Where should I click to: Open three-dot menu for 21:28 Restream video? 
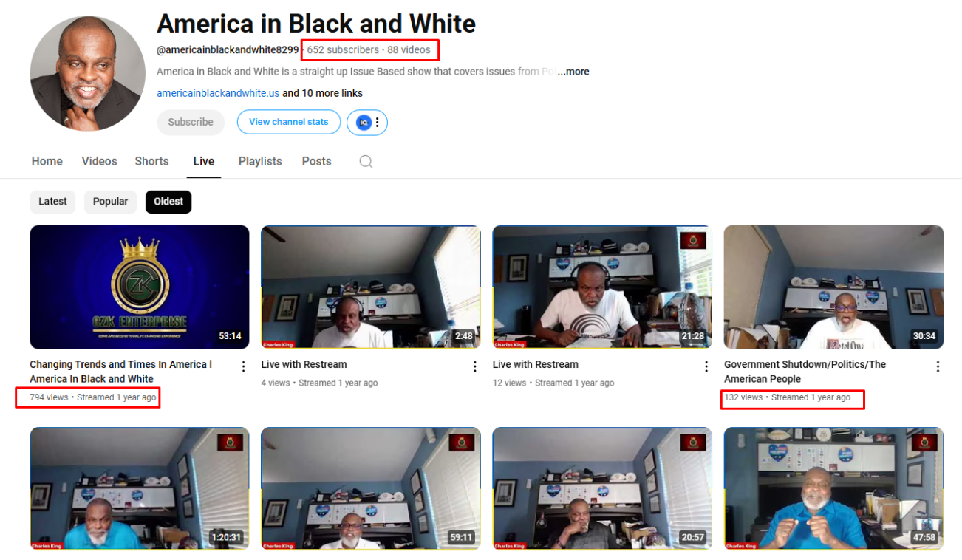tap(706, 366)
